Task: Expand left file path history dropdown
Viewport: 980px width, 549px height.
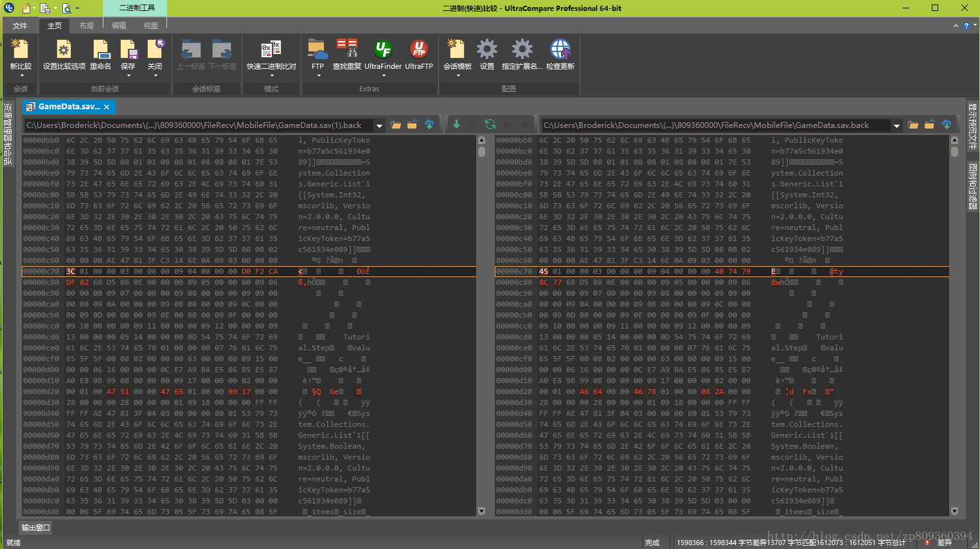Action: click(x=379, y=125)
